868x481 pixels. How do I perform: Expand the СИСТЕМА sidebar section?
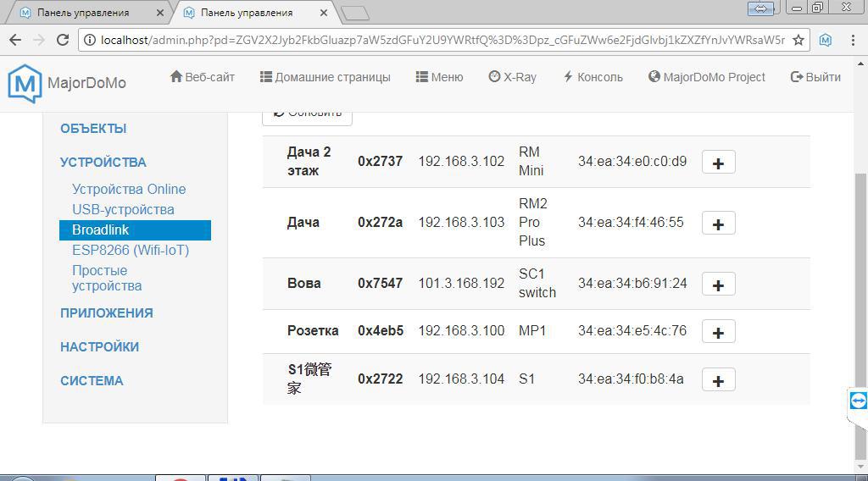(x=92, y=381)
